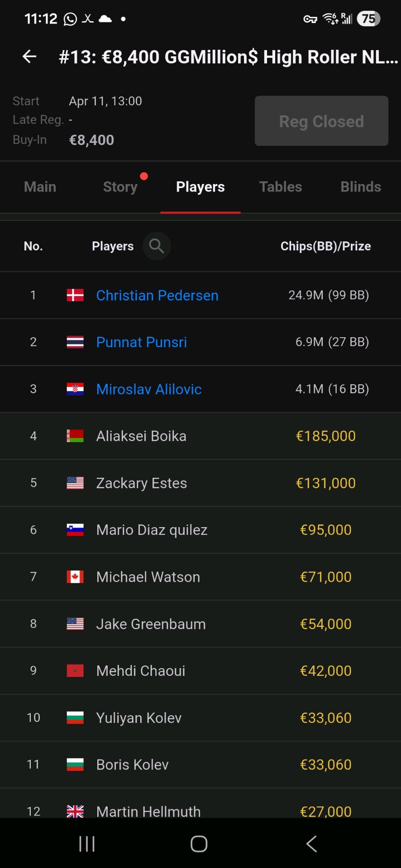401x868 pixels.
Task: Tap the Reg Closed button
Action: (321, 121)
